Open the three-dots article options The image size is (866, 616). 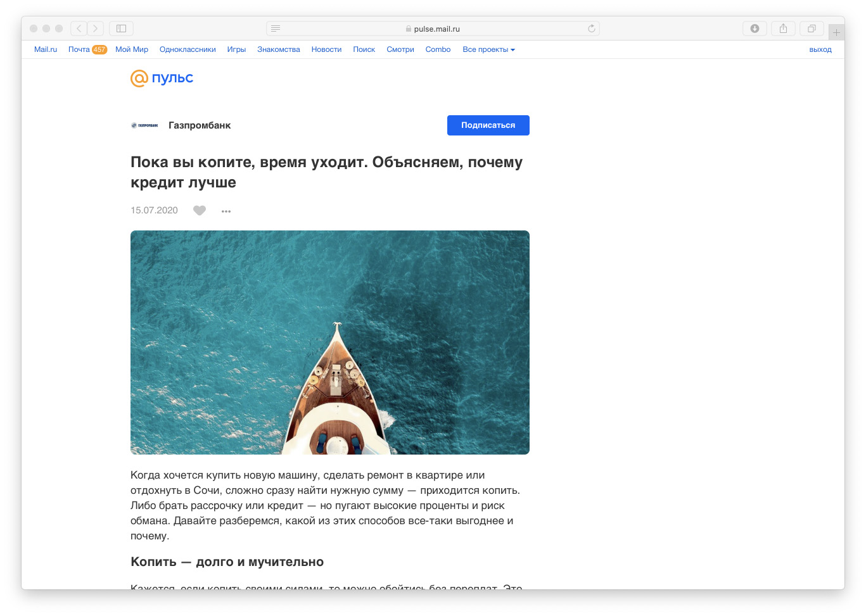click(x=226, y=211)
